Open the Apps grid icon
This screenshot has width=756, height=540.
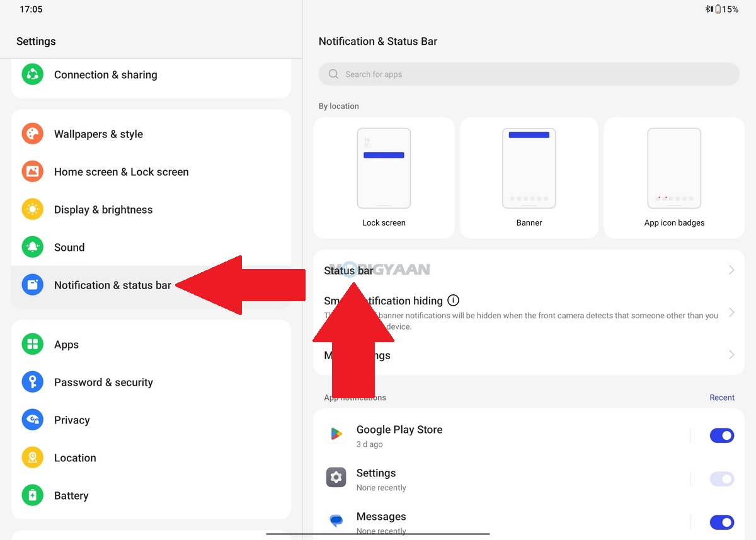(32, 345)
